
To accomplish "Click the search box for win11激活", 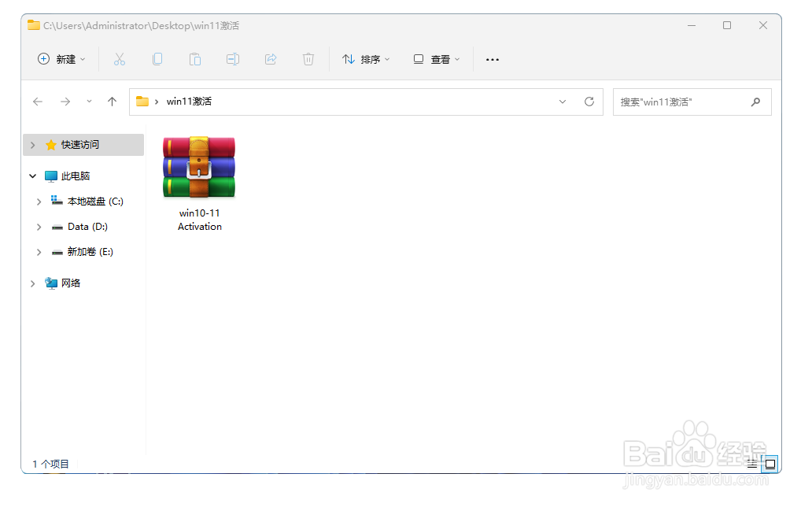I will click(x=692, y=102).
